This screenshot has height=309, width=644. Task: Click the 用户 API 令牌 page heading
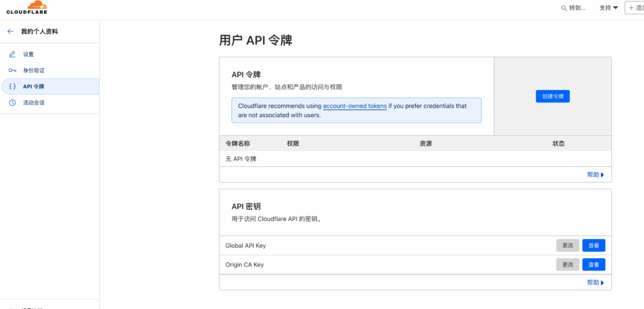[255, 40]
